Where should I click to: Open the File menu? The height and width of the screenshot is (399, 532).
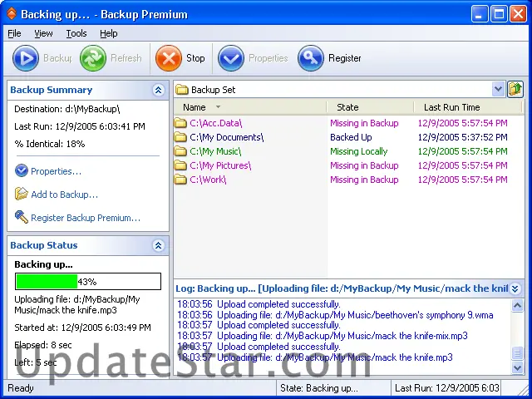[14, 33]
